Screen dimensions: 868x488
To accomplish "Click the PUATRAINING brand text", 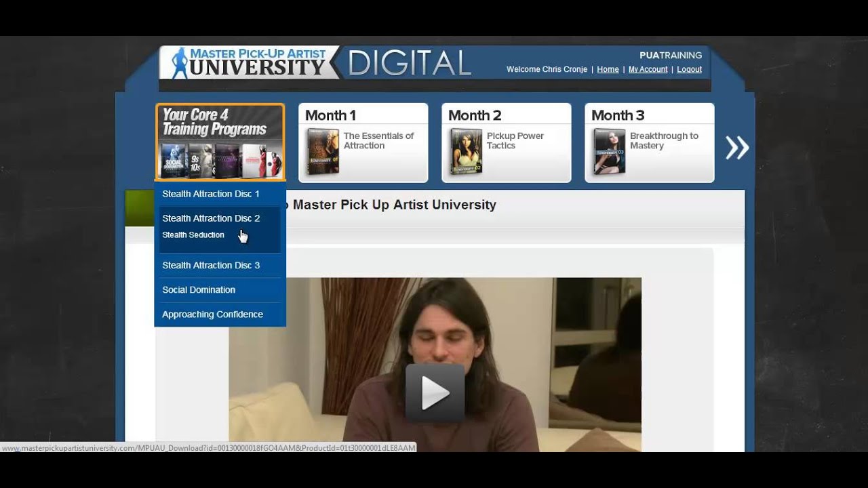I will [x=671, y=56].
